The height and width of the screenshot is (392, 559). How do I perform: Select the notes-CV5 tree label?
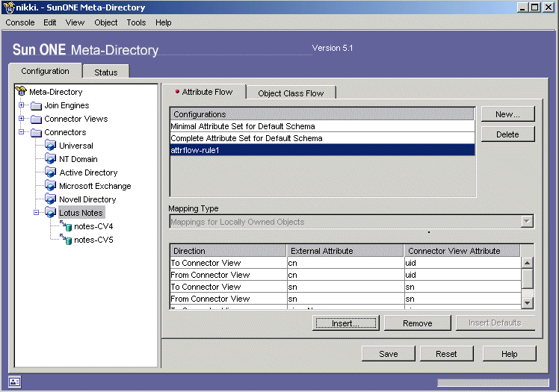tap(93, 240)
